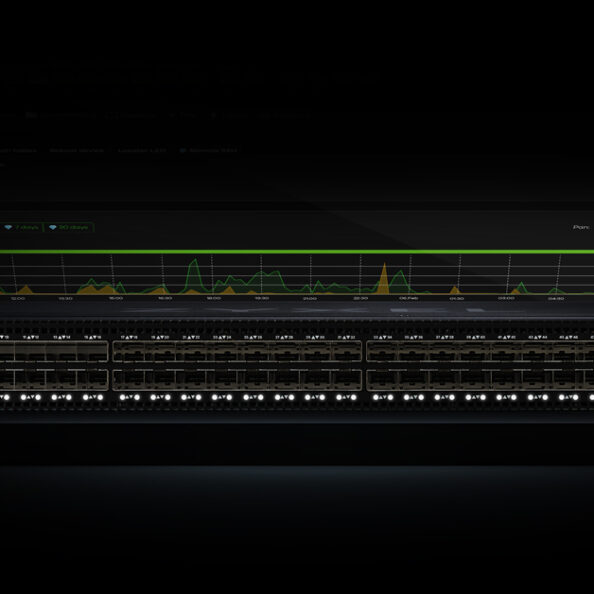Click the right LED below port 34

pyautogui.click(x=390, y=397)
